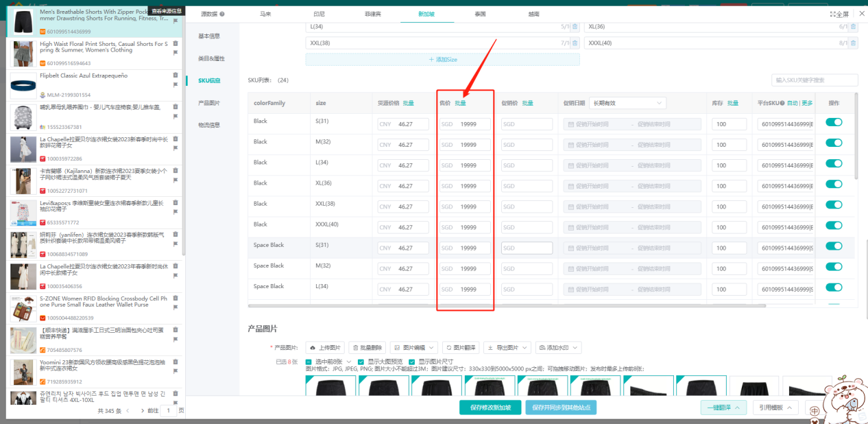
Task: Expand the 添加水印 dropdown
Action: pyautogui.click(x=558, y=347)
